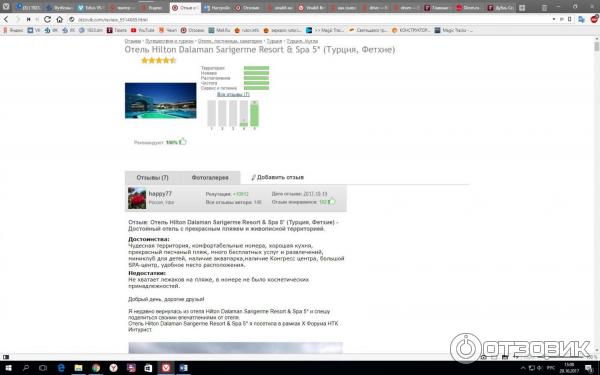Add a new tab with plus icon
The image size is (600, 375).
(x=522, y=8)
